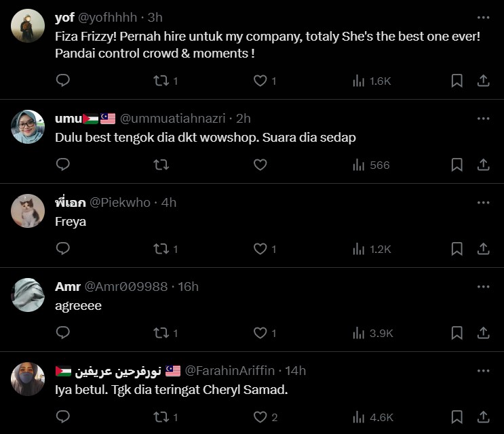Share Amr's agreeee tweet
The image size is (504, 434).
point(484,333)
